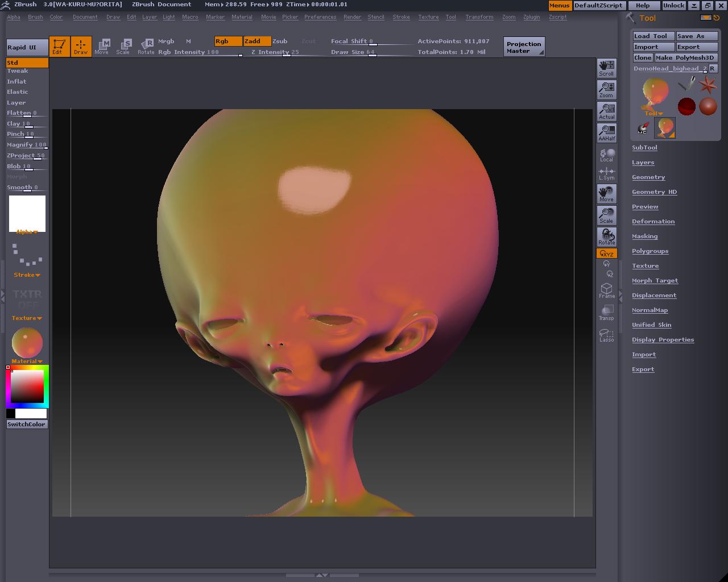Viewport: 728px width, 582px height.
Task: Open the Render menu
Action: 352,17
